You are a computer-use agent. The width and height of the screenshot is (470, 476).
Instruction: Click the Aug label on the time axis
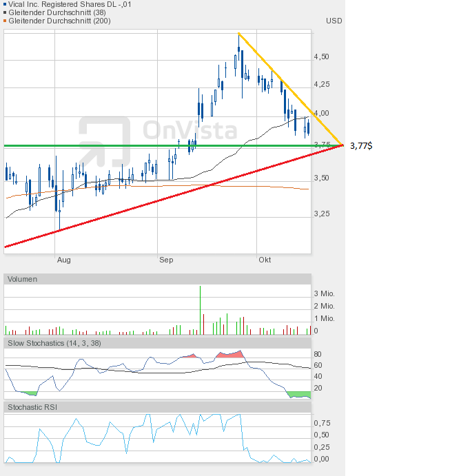63,260
